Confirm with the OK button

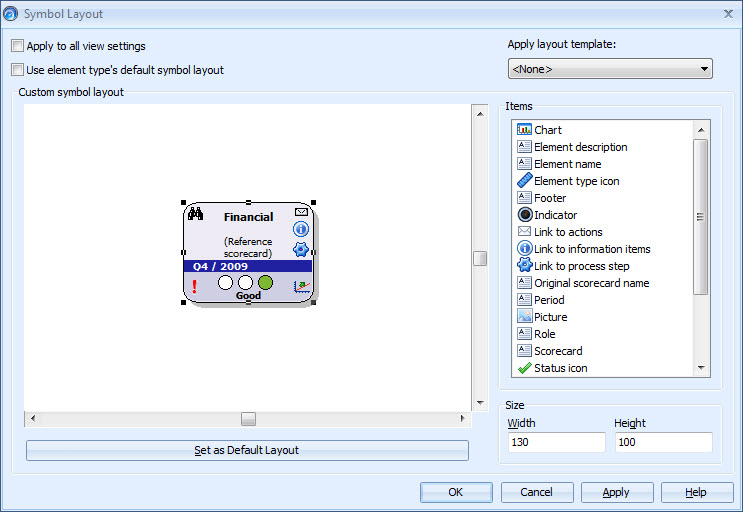coord(456,492)
